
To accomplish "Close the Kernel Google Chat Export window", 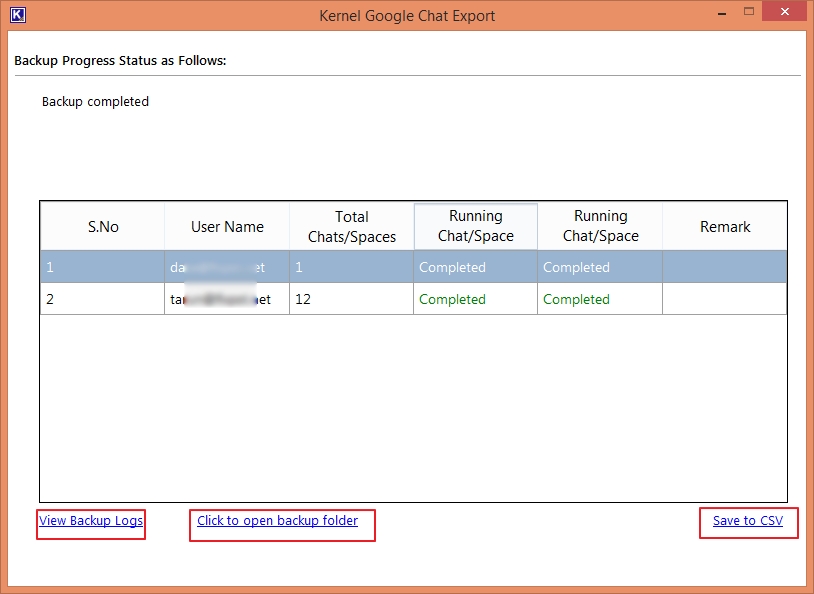I will coord(785,11).
